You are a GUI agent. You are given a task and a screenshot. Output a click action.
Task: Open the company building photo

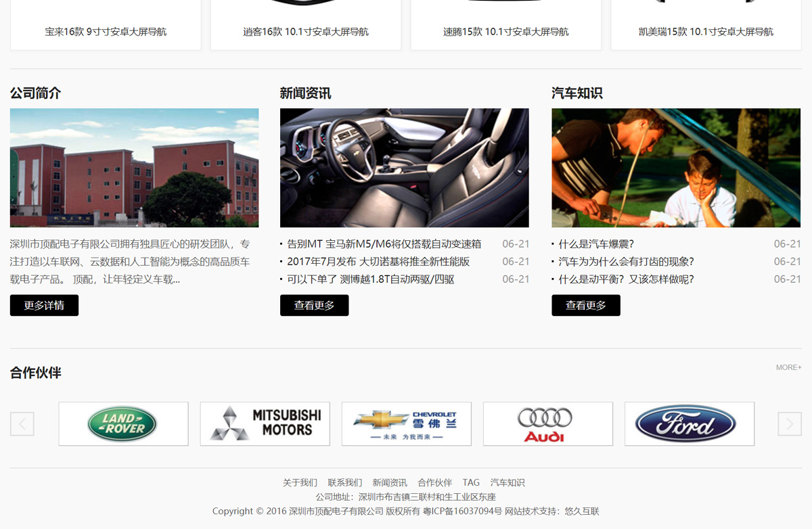coord(134,168)
